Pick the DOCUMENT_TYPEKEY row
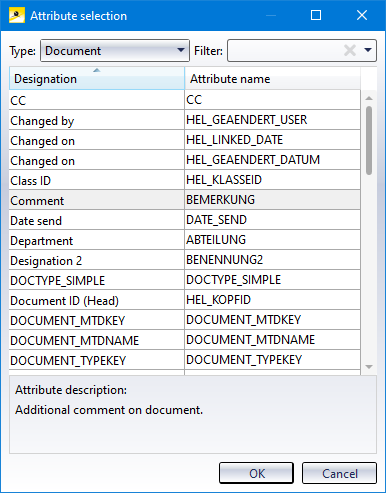This screenshot has height=493, width=386. click(x=185, y=360)
